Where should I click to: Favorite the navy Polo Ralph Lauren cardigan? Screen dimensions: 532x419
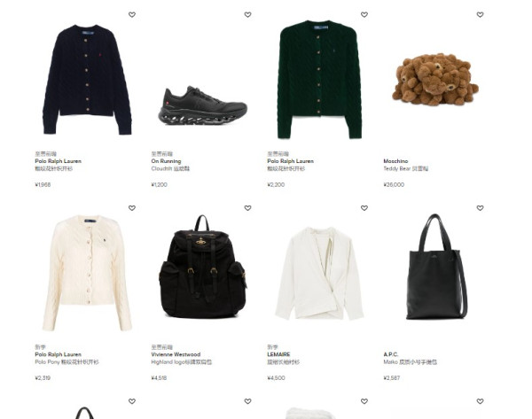132,14
